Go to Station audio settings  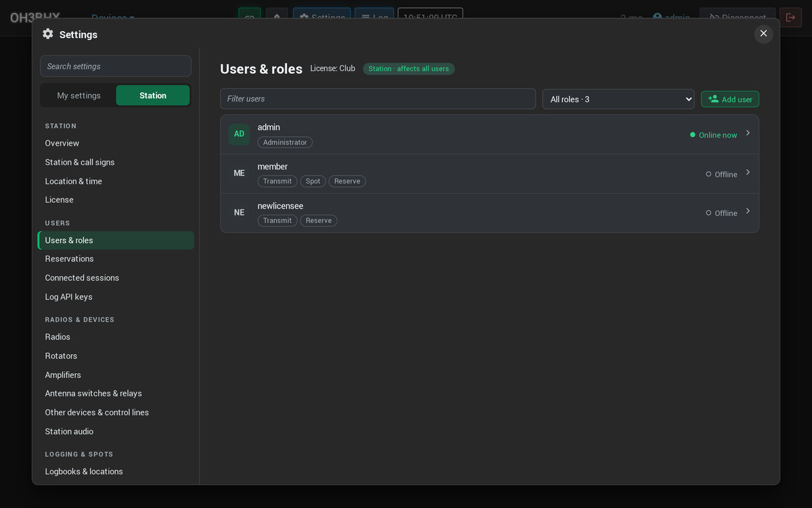116,431
